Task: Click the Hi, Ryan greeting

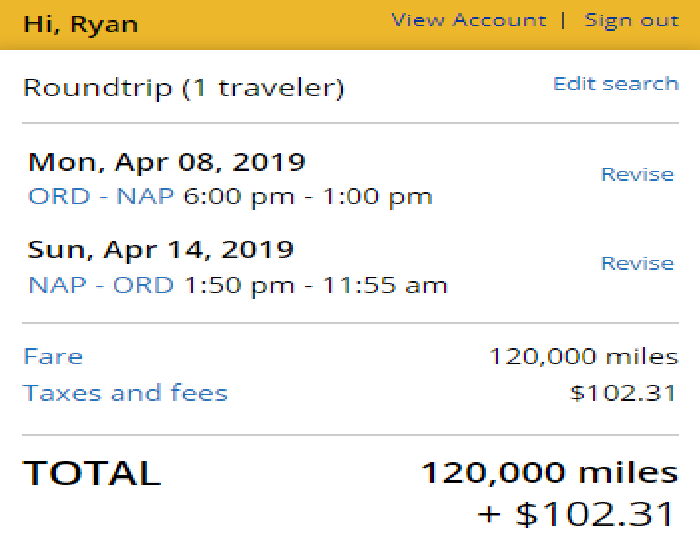Action: point(79,21)
